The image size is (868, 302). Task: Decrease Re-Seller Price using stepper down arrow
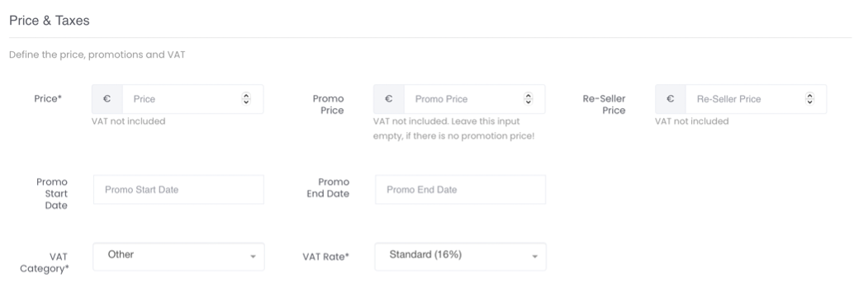point(809,101)
